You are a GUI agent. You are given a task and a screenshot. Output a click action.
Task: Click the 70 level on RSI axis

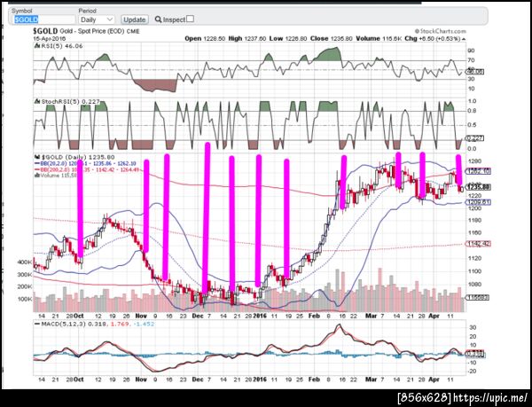tap(472, 60)
